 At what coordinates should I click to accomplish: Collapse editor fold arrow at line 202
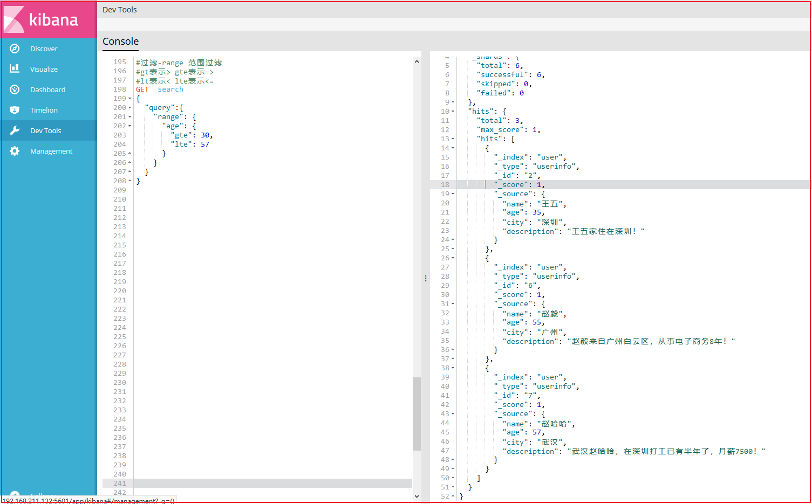130,126
